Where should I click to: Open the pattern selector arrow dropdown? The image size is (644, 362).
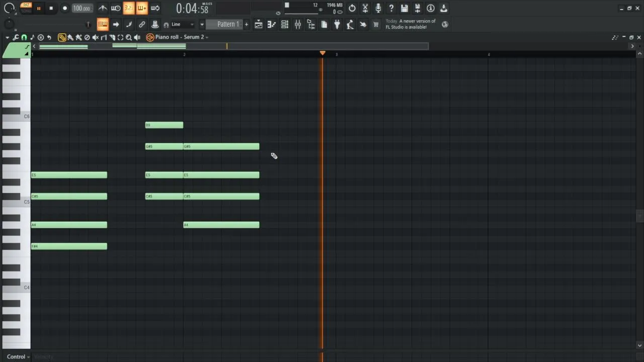(202, 24)
